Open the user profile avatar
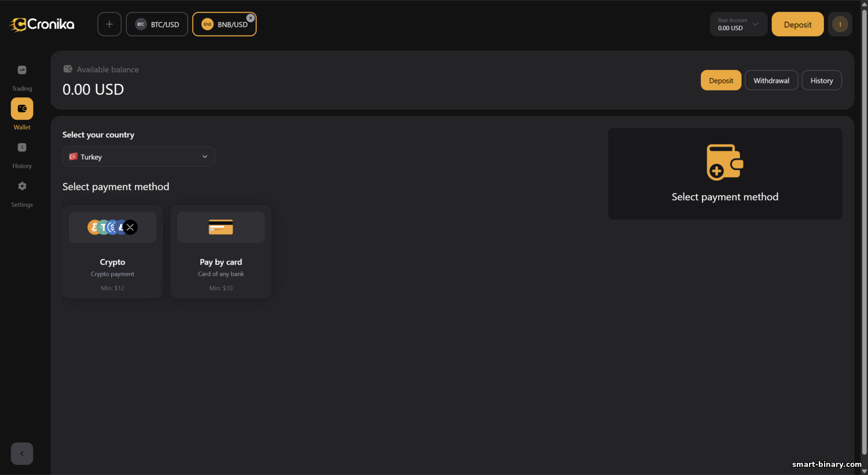 [840, 24]
